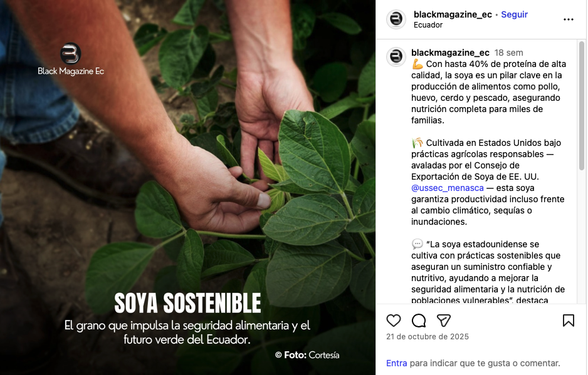Open comments via speech bubble icon
588x375 pixels.
419,321
